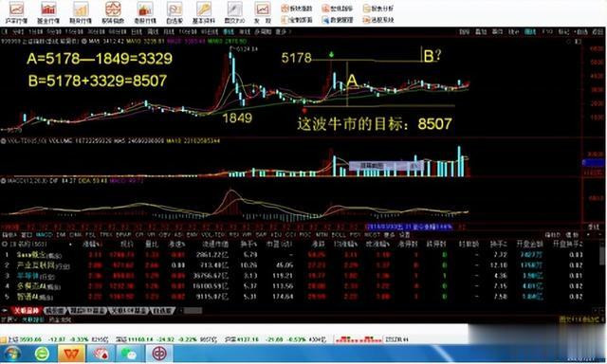This screenshot has width=607, height=364.
Task: Select the 关联品种 tab
Action: coord(27,311)
